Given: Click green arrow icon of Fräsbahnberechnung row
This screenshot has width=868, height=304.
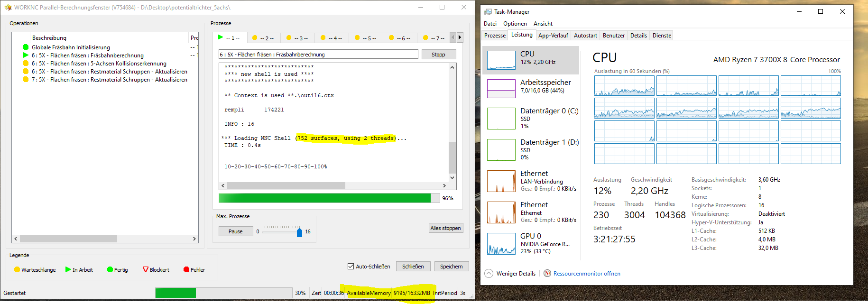Looking at the screenshot, I should (x=26, y=55).
